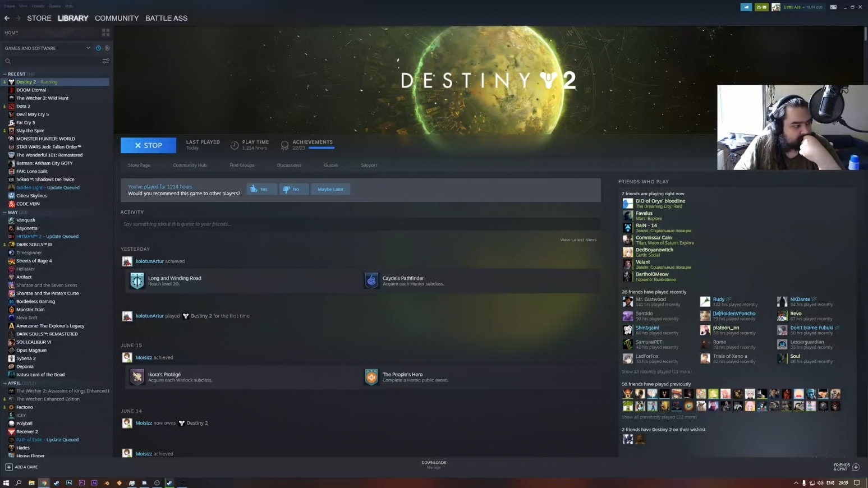Open Downloads manager
The image size is (868, 488).
(x=434, y=464)
